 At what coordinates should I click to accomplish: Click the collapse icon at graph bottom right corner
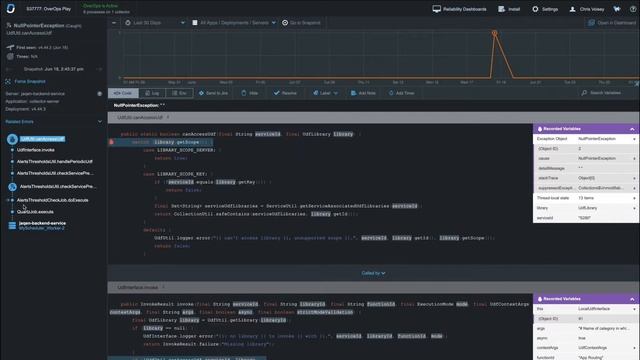[636, 84]
